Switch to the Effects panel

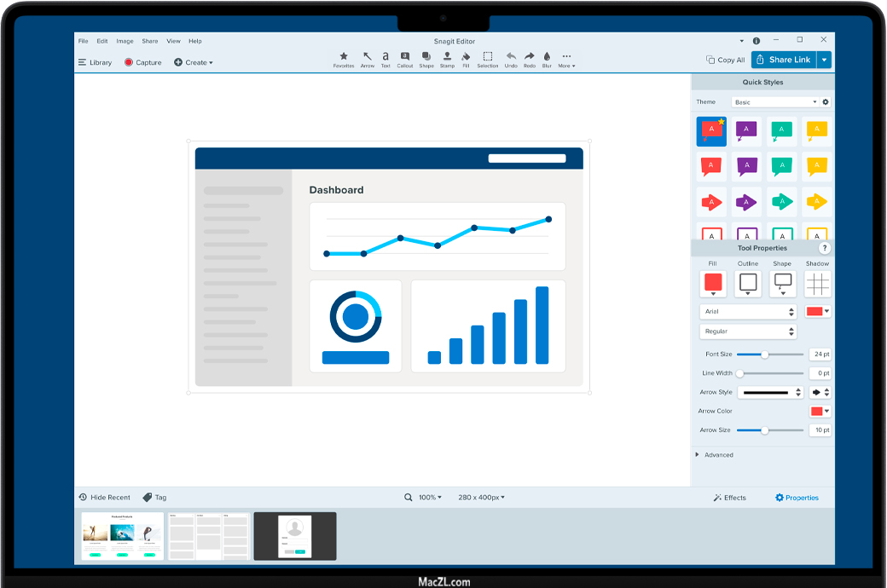pyautogui.click(x=730, y=498)
